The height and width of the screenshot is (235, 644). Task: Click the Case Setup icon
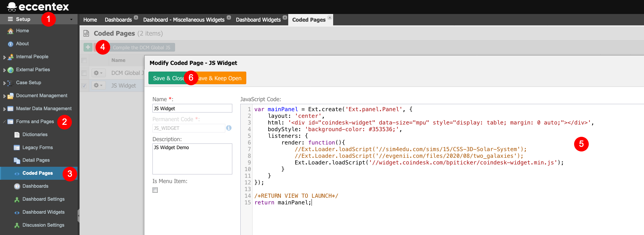[10, 83]
